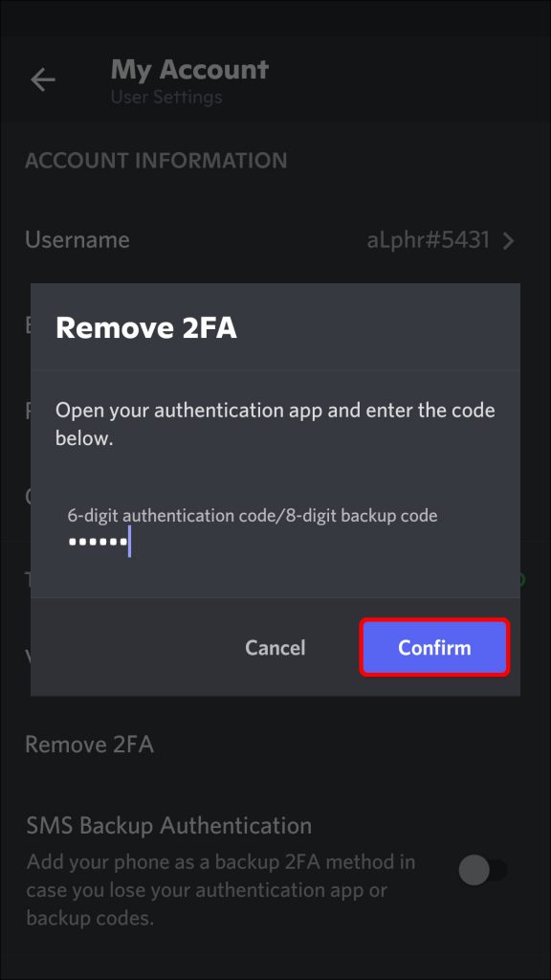This screenshot has height=980, width=551.
Task: Select the entered dotted code text
Action: point(96,541)
